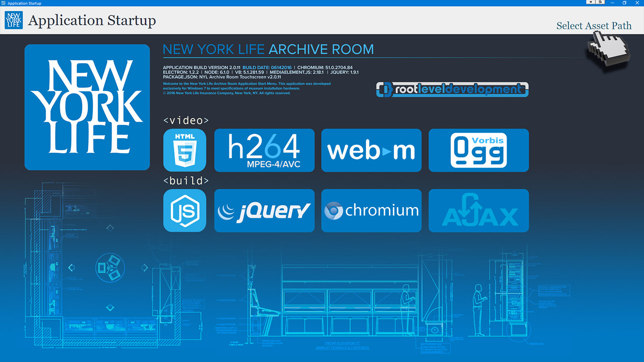This screenshot has height=362, width=644.
Task: Select the h264 MPEG-4/AVC video tile
Action: [264, 150]
